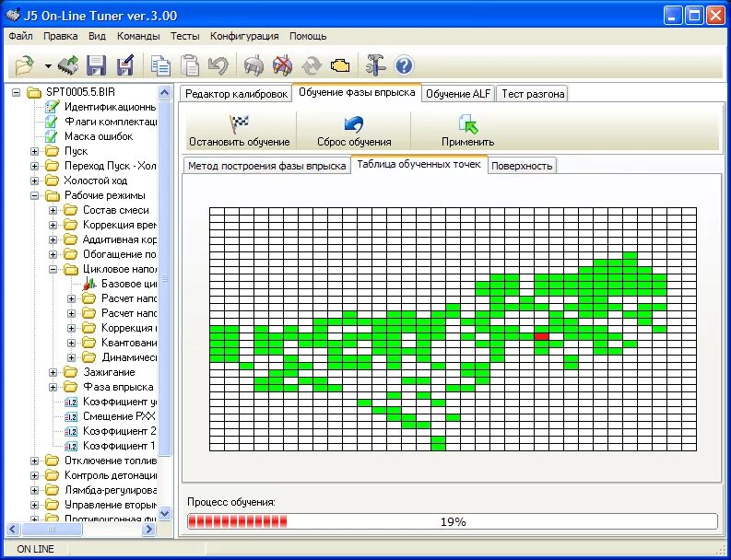Expand the Зажигание folder
This screenshot has height=560, width=731.
[x=53, y=373]
